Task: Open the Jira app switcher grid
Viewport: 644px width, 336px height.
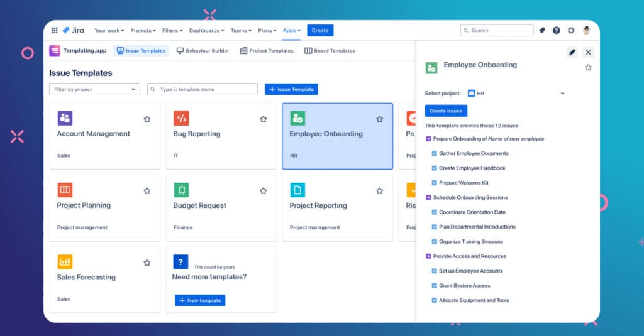Action: (x=54, y=30)
